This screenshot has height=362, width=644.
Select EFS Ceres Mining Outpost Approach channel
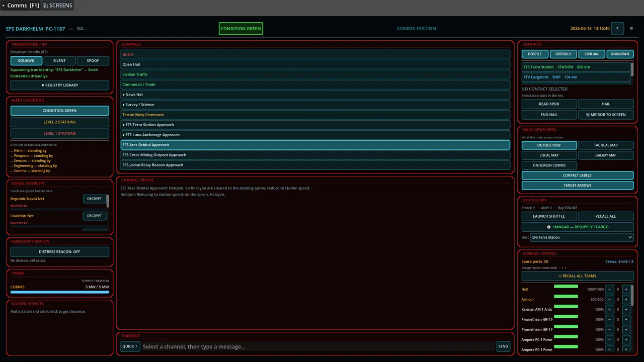[315, 155]
